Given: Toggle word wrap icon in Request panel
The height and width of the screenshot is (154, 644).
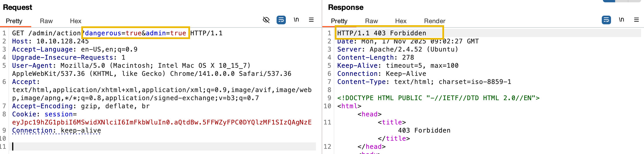Looking at the screenshot, I should point(281,20).
